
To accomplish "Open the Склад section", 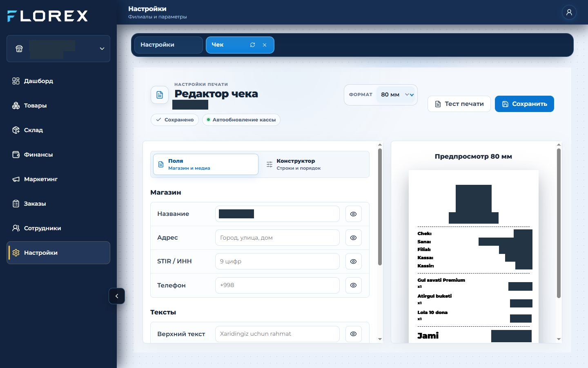I will click(x=58, y=130).
